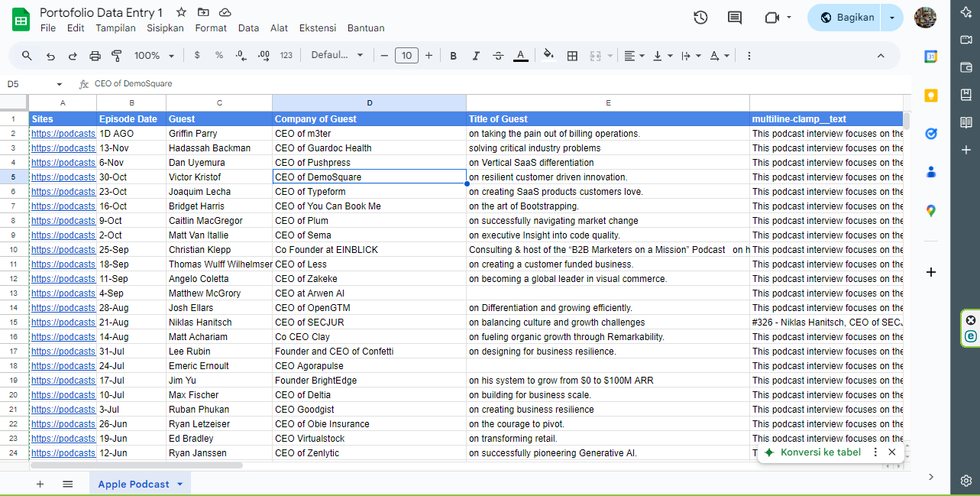Open the Tampilan menu
This screenshot has height=496, width=980.
coord(115,28)
